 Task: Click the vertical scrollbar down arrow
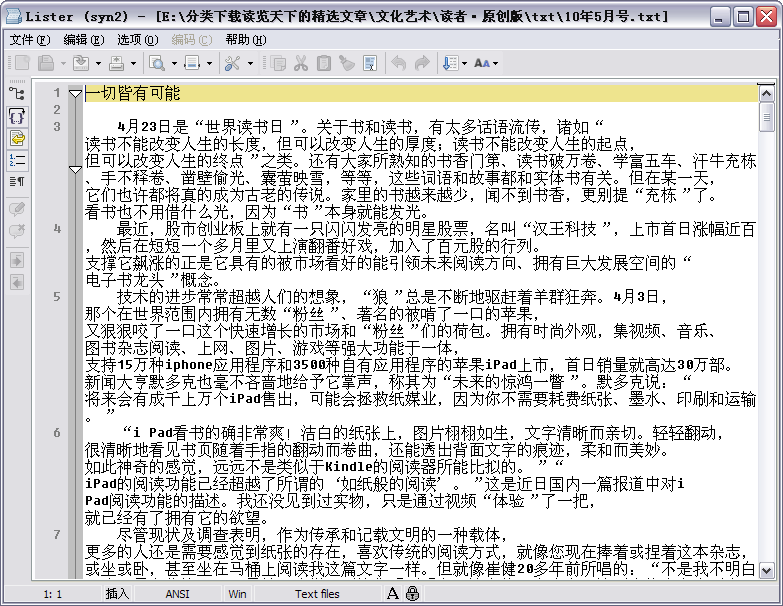click(x=766, y=570)
